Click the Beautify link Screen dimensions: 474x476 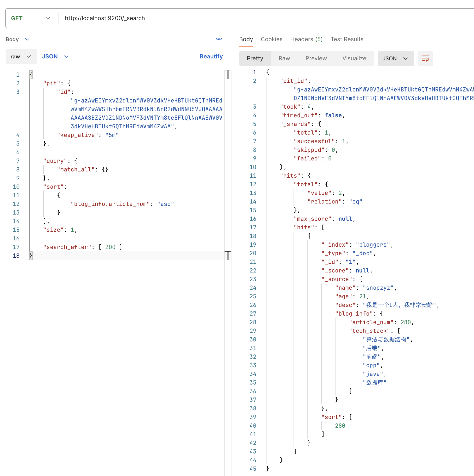click(x=211, y=57)
